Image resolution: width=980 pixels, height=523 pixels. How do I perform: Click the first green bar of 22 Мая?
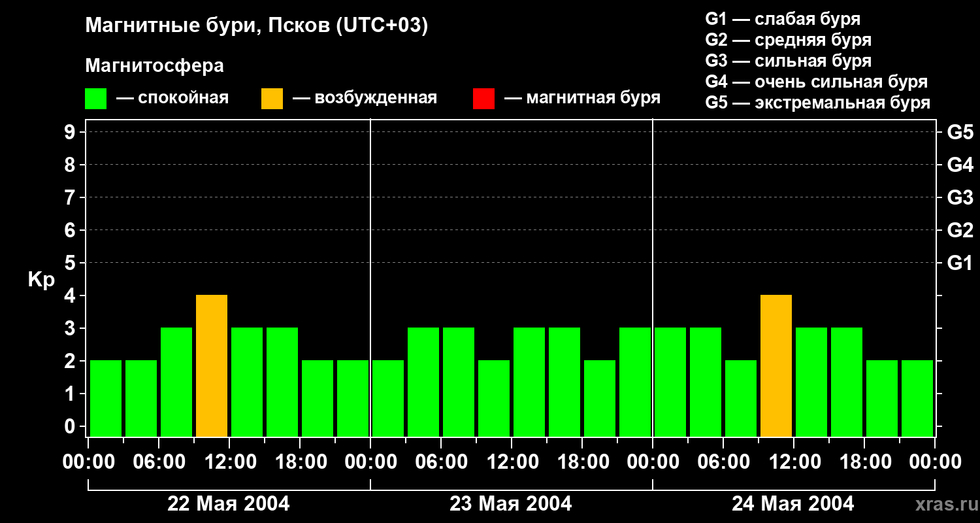(106, 398)
